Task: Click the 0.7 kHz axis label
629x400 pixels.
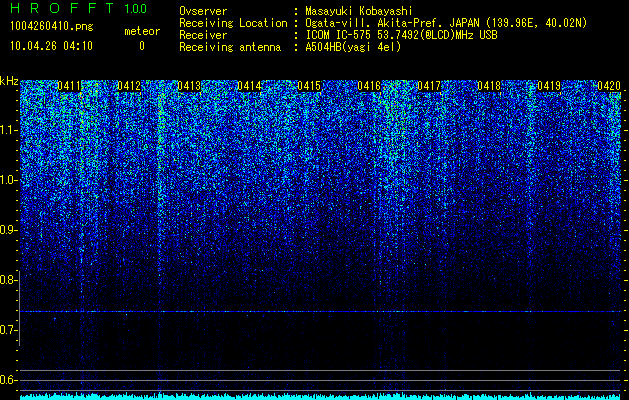Action: pyautogui.click(x=8, y=330)
